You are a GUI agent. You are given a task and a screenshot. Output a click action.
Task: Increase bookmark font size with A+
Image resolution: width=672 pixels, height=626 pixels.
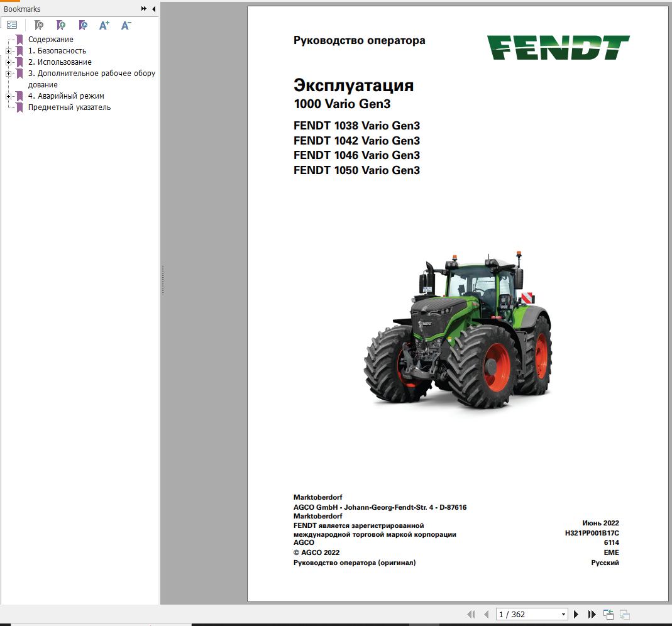[104, 25]
